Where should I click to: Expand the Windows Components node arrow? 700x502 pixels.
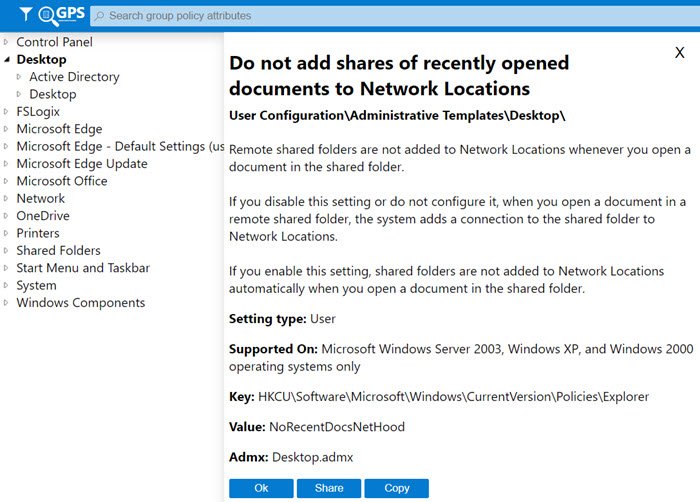7,303
